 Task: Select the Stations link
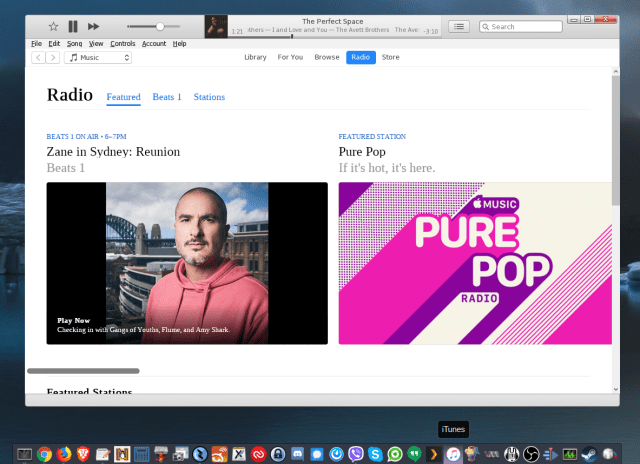point(209,97)
